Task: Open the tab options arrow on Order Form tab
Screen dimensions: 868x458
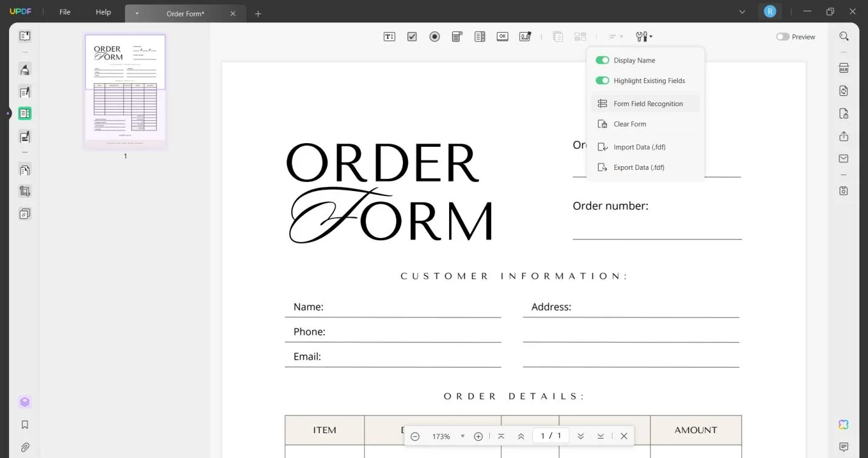Action: (x=137, y=13)
